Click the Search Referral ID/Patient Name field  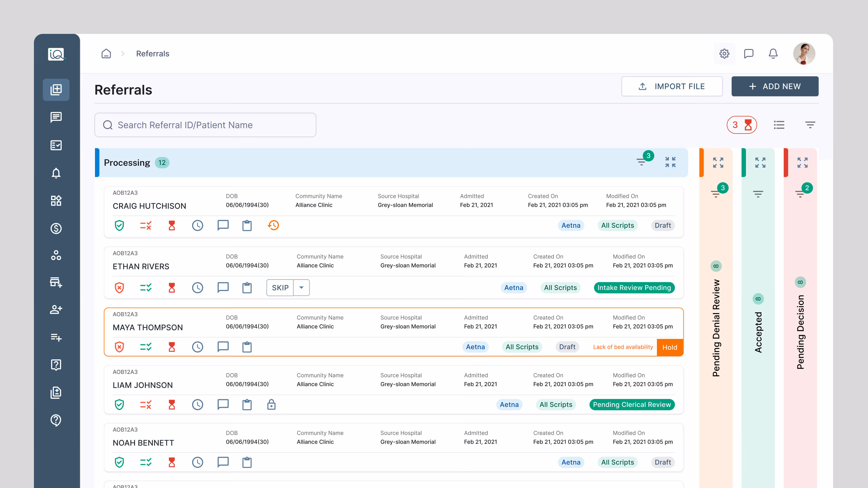pos(205,125)
